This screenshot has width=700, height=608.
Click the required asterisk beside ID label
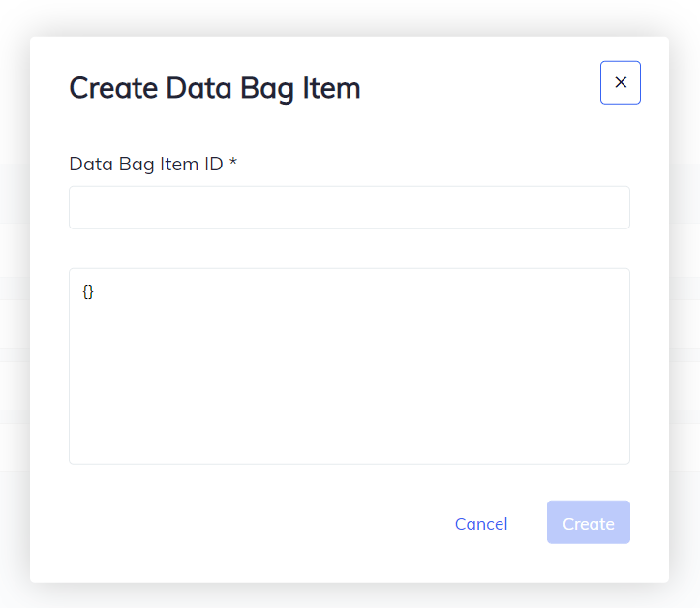pyautogui.click(x=233, y=163)
